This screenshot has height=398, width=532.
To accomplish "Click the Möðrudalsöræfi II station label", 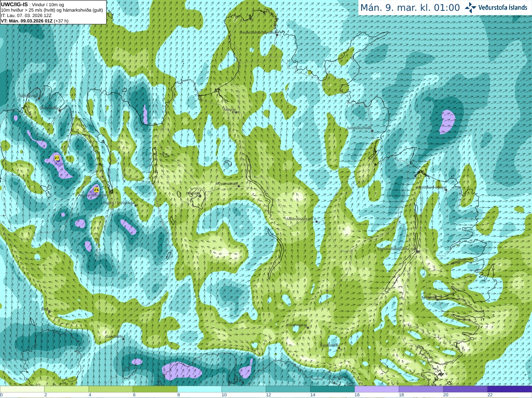I will [x=301, y=219].
